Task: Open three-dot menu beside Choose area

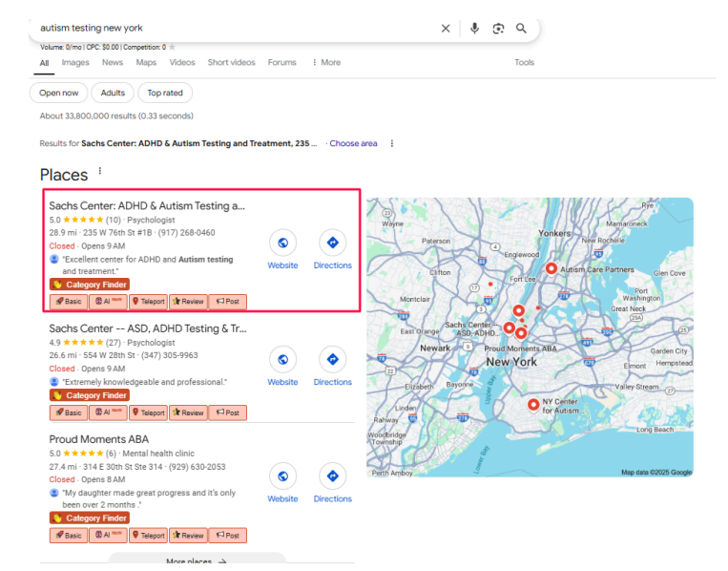Action: pos(392,143)
